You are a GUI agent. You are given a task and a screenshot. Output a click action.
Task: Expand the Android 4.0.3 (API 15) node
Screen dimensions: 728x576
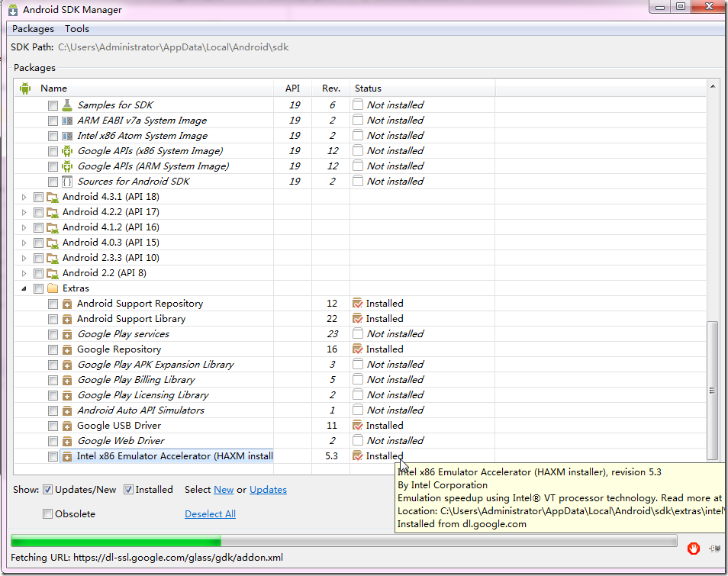pos(24,243)
